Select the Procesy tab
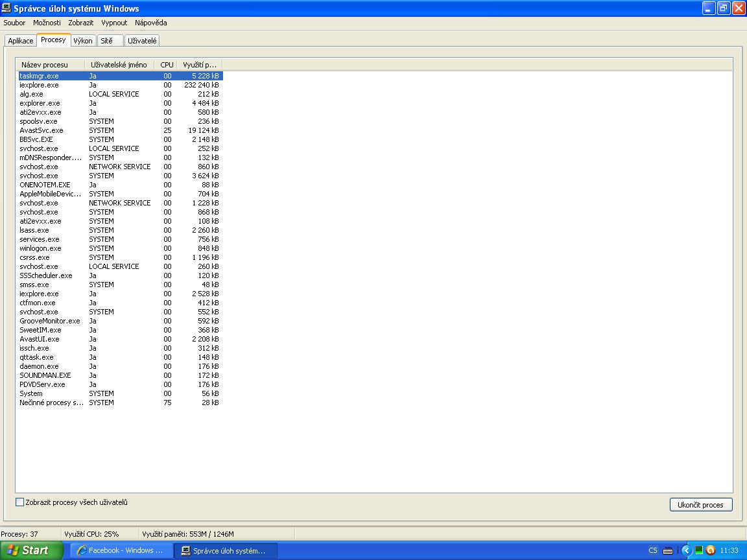Viewport: 747px width, 560px height. coord(53,40)
